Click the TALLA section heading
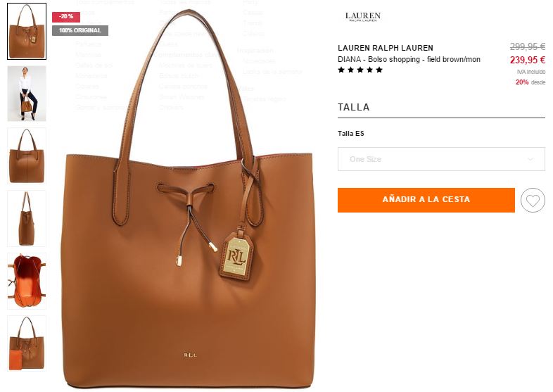This screenshot has height=392, width=553. point(354,107)
